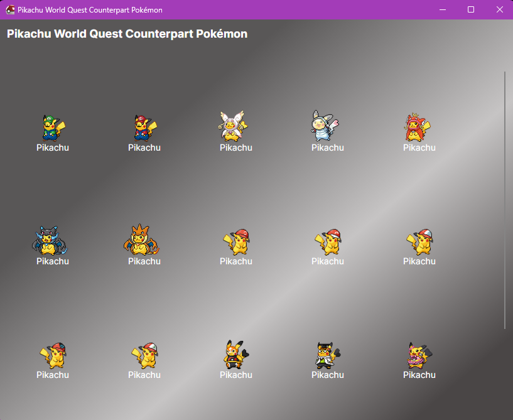Select Pikachu in black-blue Charizard X costume

(50, 240)
